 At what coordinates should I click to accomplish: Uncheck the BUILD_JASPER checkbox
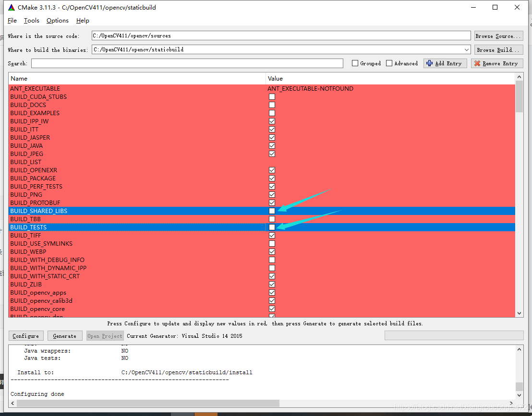point(272,137)
